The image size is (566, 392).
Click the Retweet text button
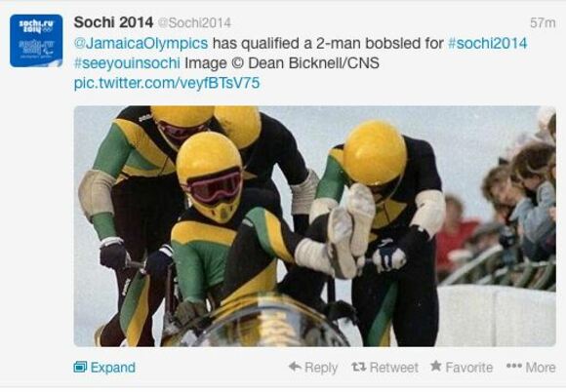click(x=394, y=367)
